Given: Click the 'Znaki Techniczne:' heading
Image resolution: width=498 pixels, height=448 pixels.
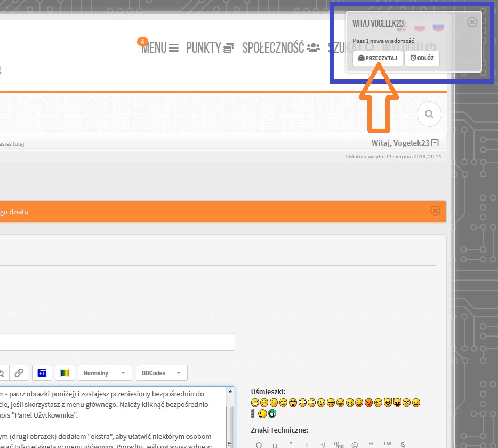Looking at the screenshot, I should [x=279, y=430].
